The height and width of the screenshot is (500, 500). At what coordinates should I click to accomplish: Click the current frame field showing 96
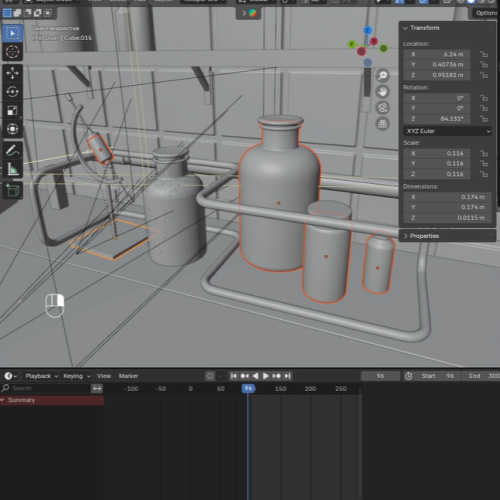(380, 376)
